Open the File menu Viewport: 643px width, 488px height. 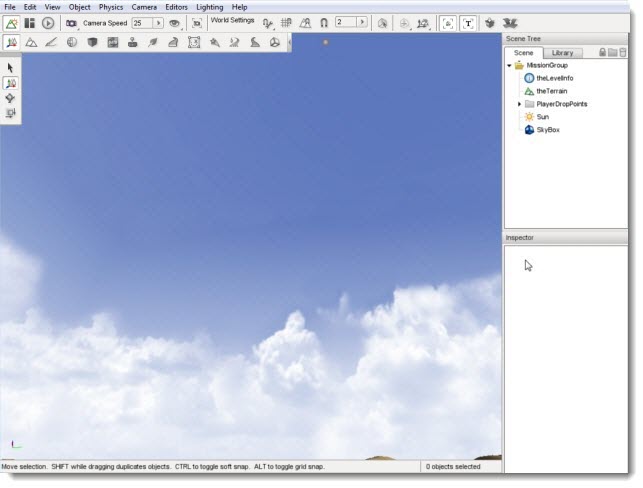click(x=9, y=7)
